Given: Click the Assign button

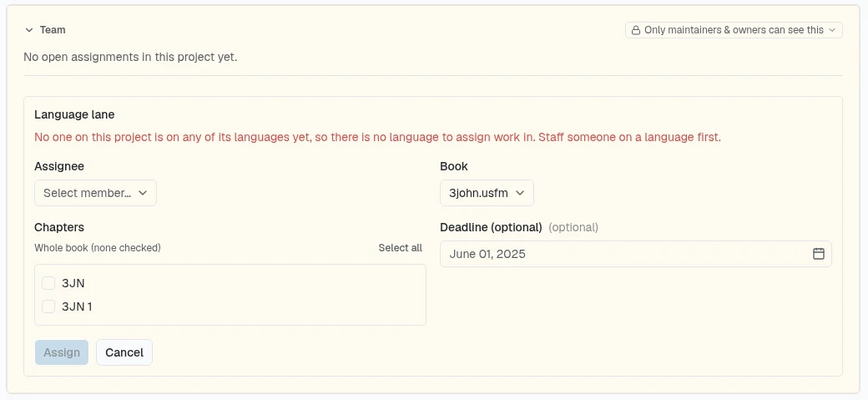Looking at the screenshot, I should [x=62, y=352].
